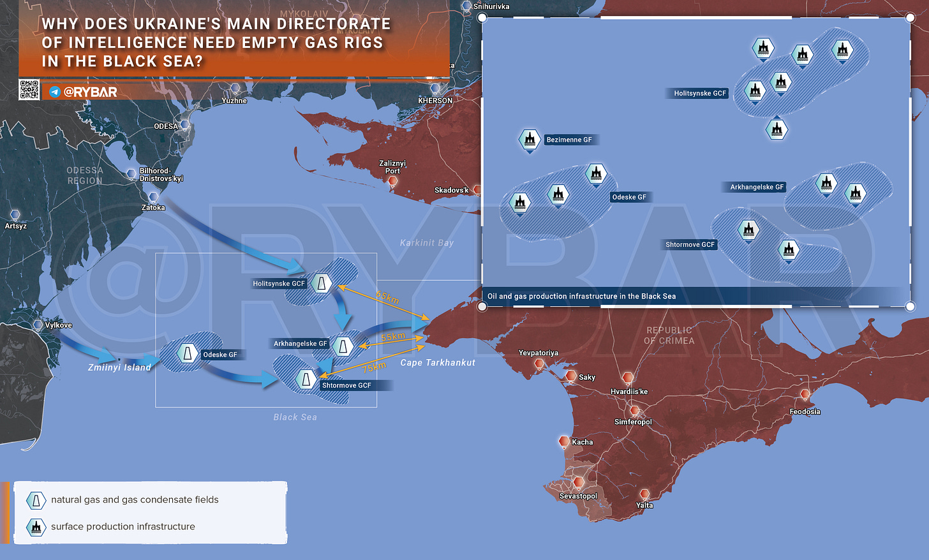The height and width of the screenshot is (560, 929).
Task: Click the 'Shtormove GCF' label inside the inset
Action: tap(690, 245)
